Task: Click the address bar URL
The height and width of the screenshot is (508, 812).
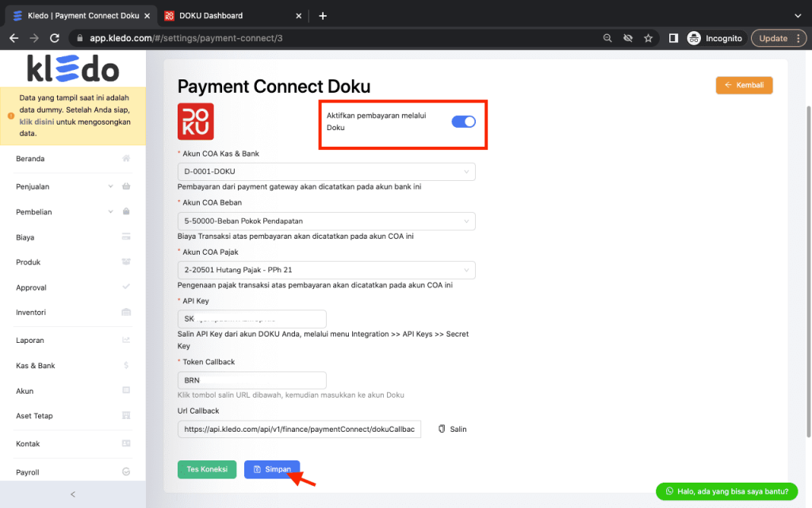Action: click(186, 38)
